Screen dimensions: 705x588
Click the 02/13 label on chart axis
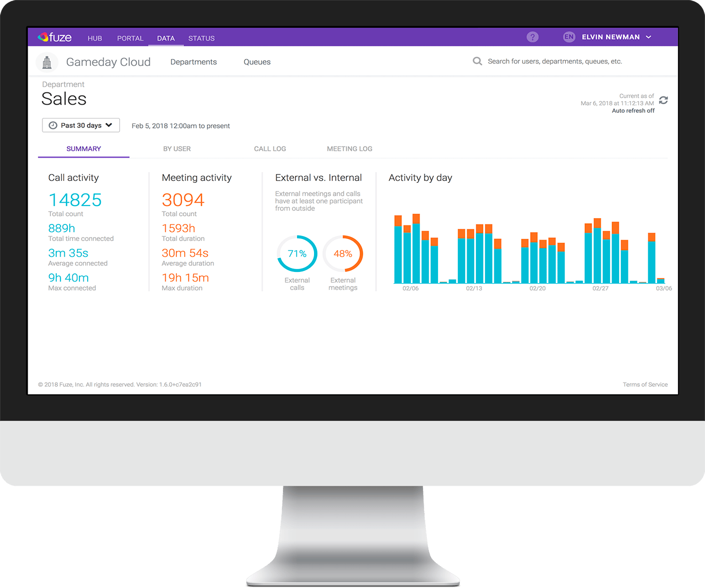[474, 288]
